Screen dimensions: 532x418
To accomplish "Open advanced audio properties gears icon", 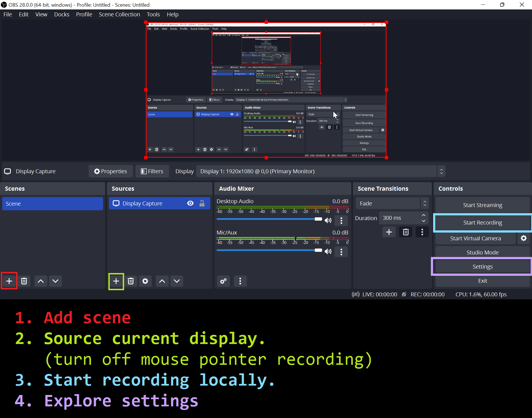I will 223,281.
